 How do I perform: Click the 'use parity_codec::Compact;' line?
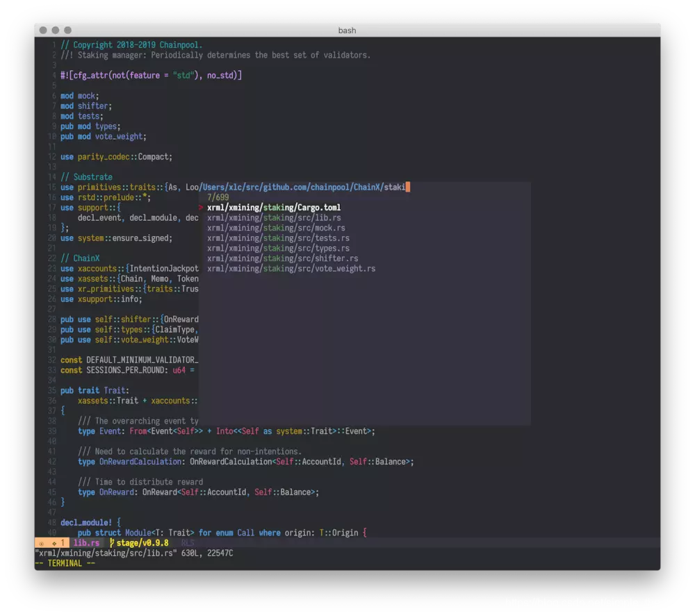click(117, 157)
